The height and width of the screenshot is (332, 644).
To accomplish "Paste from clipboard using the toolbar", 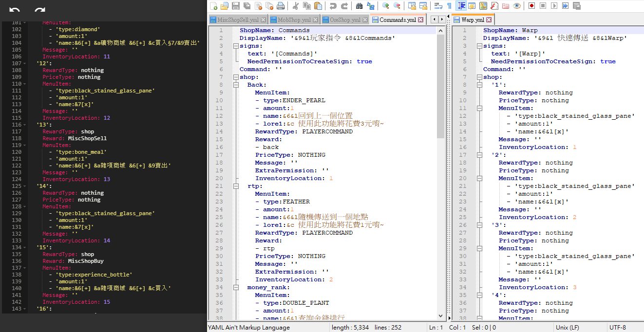I will [x=318, y=6].
